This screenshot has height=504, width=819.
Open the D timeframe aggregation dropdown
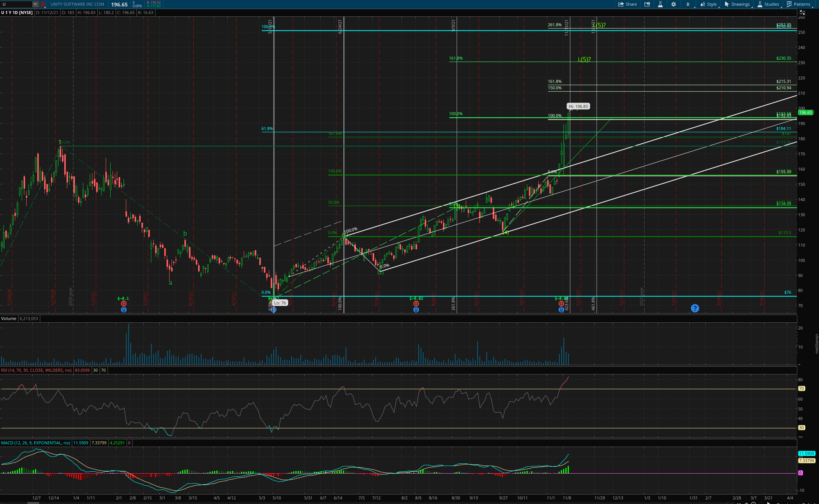[x=688, y=4]
